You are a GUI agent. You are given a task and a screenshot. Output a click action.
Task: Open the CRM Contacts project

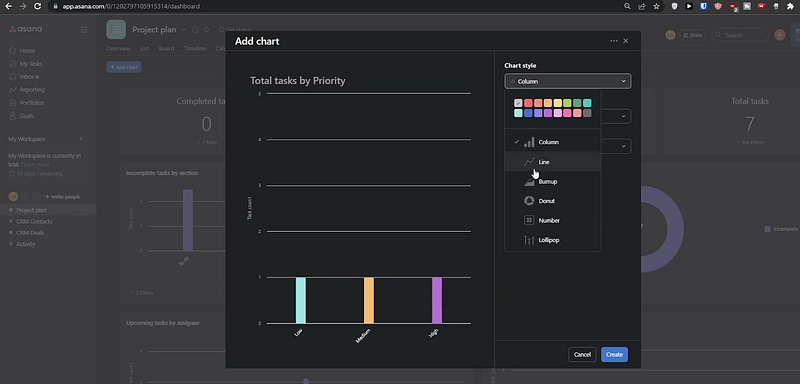(34, 221)
